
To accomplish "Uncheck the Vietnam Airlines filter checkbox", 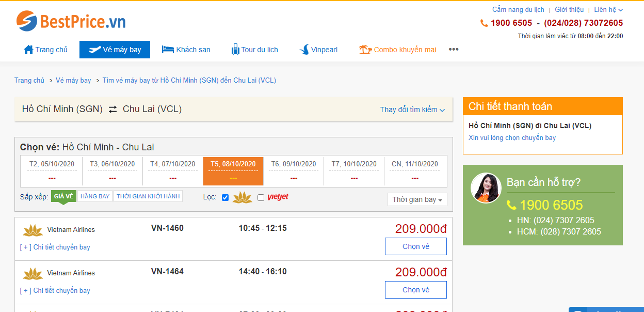I will pyautogui.click(x=225, y=197).
